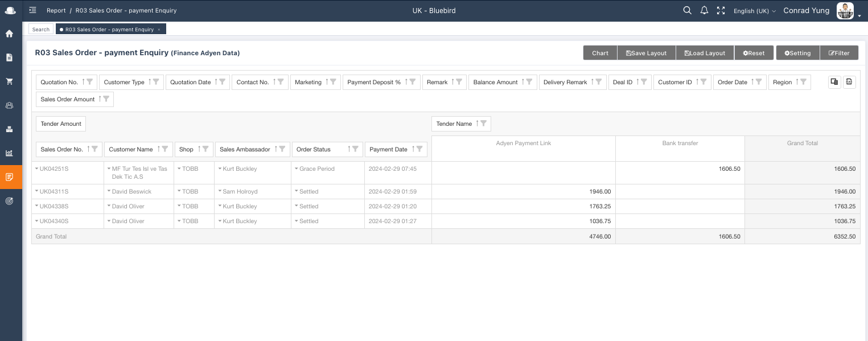868x341 pixels.
Task: Switch to the Search tab
Action: click(x=40, y=29)
